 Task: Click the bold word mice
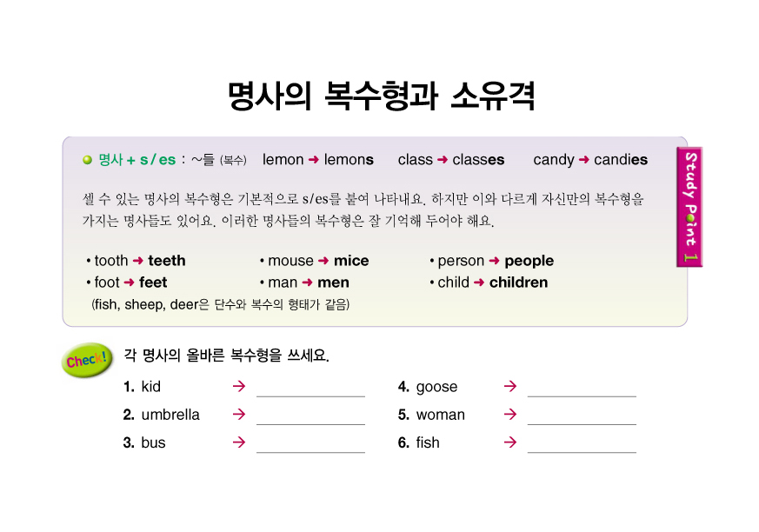click(351, 261)
